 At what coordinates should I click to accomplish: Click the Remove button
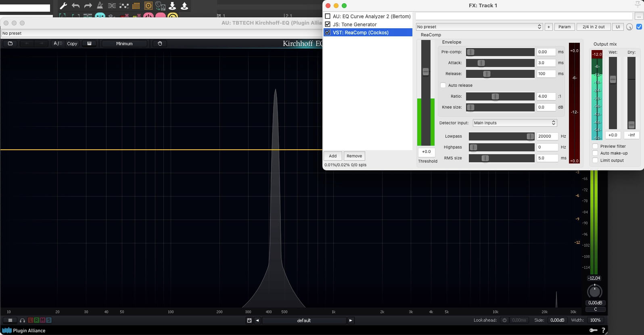pyautogui.click(x=354, y=156)
